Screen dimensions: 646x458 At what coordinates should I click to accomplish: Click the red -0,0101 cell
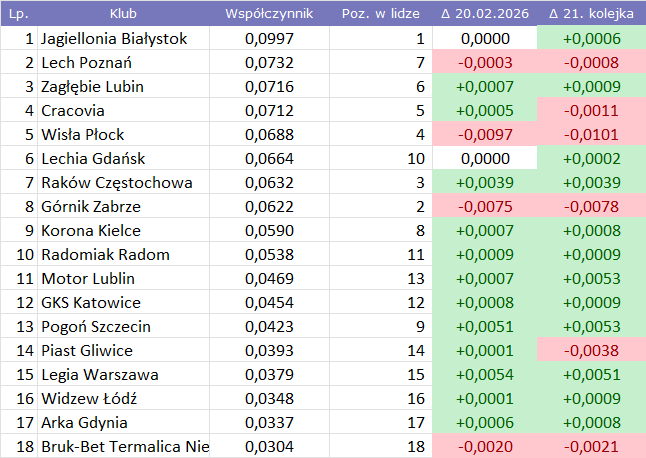pyautogui.click(x=591, y=135)
